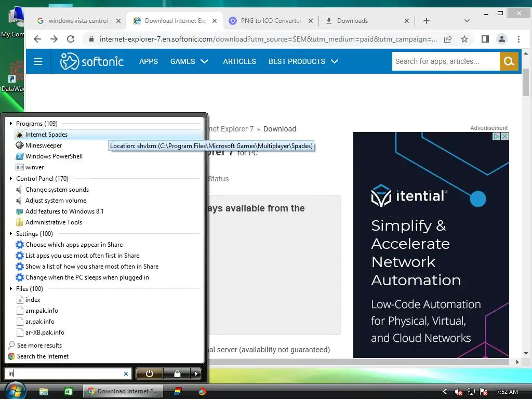Click the Download breadcrumb link
This screenshot has width=532, height=399.
coord(280,129)
